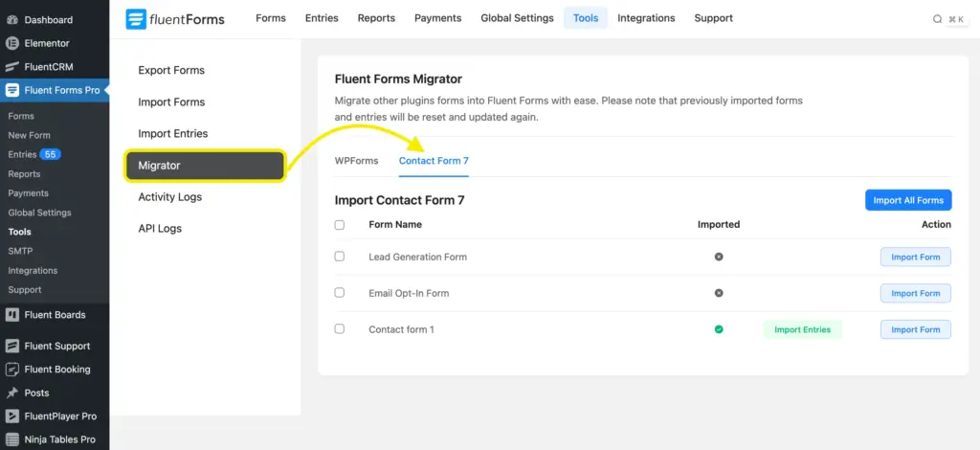Open Tools submenu link in sidebar
980x450 pixels.
tap(19, 232)
